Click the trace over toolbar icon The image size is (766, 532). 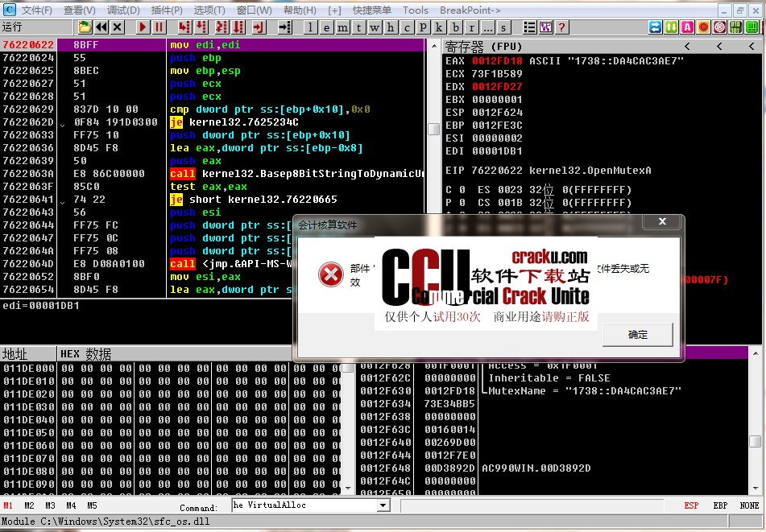238,27
